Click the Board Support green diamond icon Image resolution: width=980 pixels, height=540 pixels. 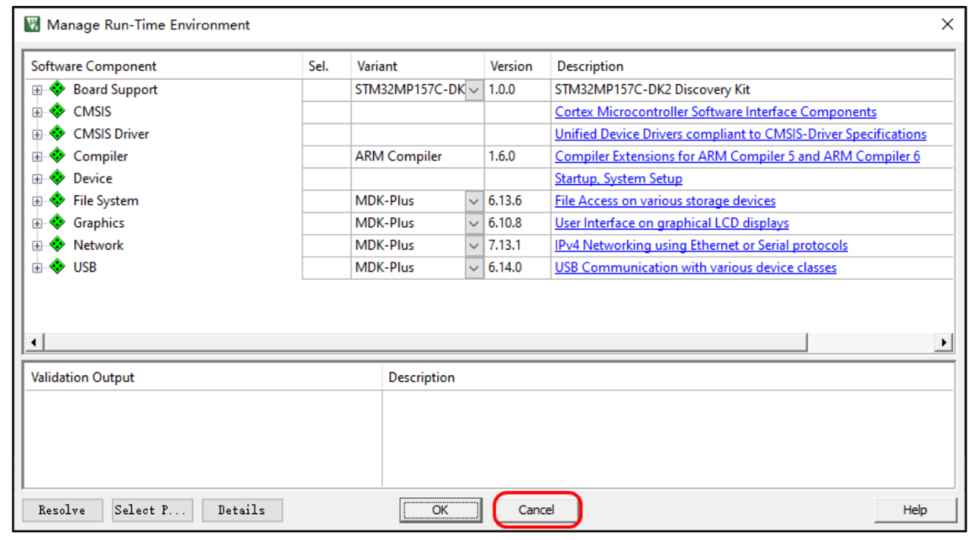point(57,89)
